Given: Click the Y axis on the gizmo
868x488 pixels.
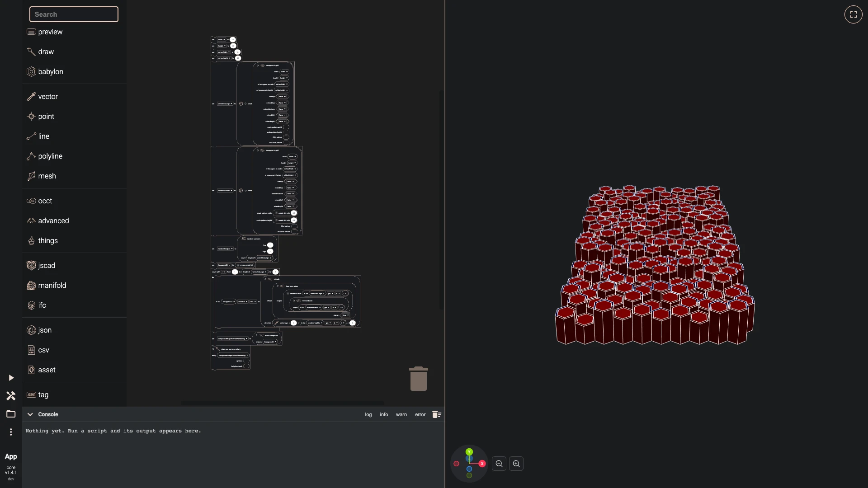Looking at the screenshot, I should coord(469,452).
